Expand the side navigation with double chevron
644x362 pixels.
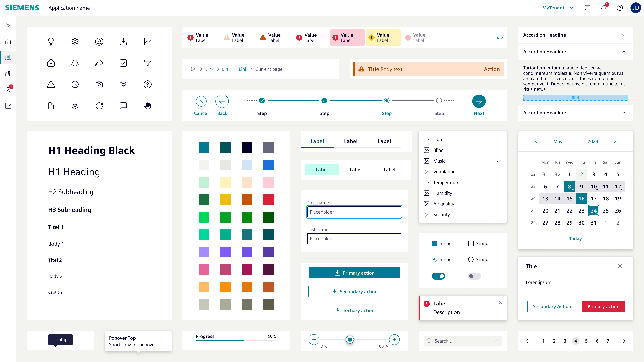tap(8, 25)
